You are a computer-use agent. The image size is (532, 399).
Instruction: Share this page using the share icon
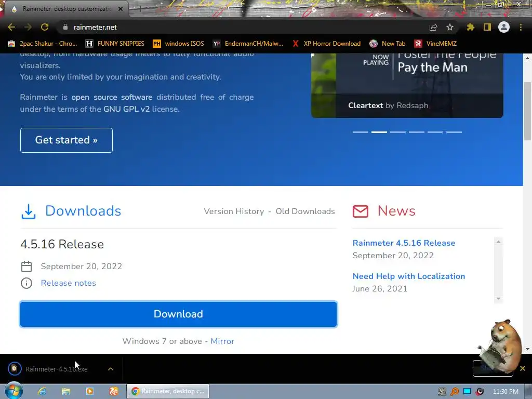(433, 27)
